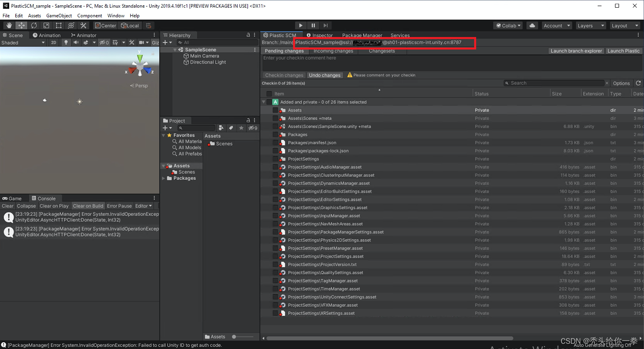Toggle 2D view mode in Scene
Image resolution: width=644 pixels, height=349 pixels.
(54, 42)
